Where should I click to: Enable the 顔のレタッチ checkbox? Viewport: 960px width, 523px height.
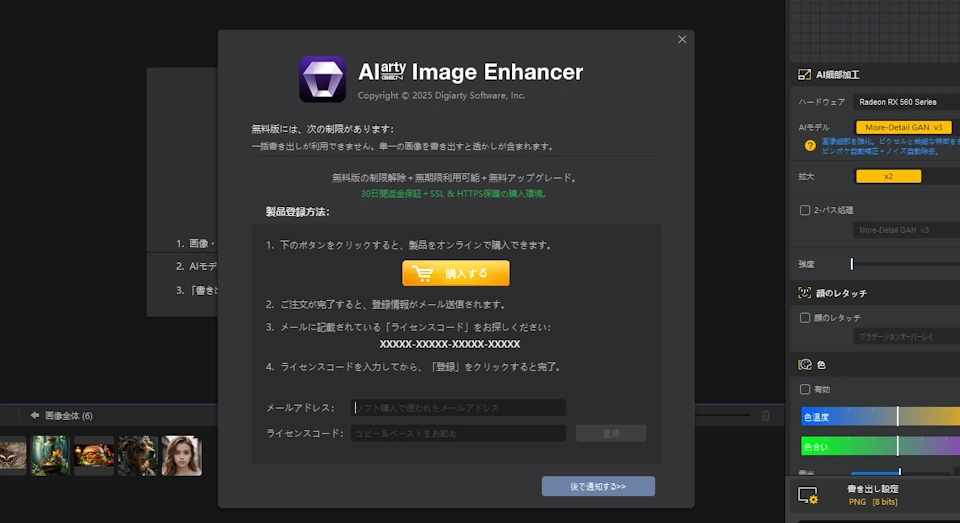[805, 318]
